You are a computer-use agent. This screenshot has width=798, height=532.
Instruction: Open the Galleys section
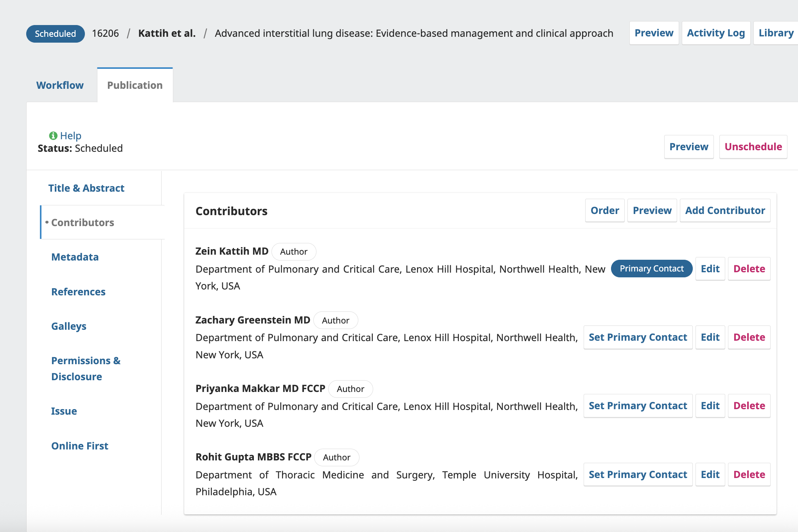coord(68,326)
